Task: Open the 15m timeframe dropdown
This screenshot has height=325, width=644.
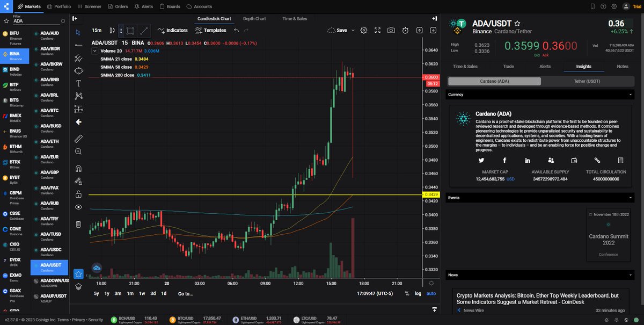Action: (97, 31)
